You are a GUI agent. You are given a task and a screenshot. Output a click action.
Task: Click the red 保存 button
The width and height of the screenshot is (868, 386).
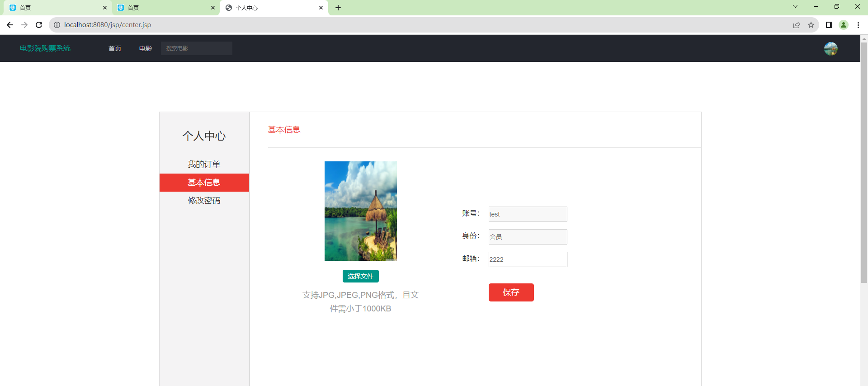[x=511, y=292]
